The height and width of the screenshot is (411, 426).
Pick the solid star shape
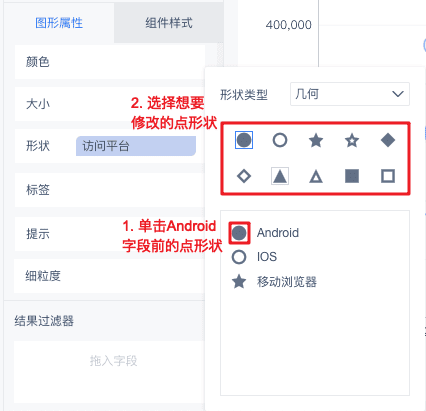point(316,140)
